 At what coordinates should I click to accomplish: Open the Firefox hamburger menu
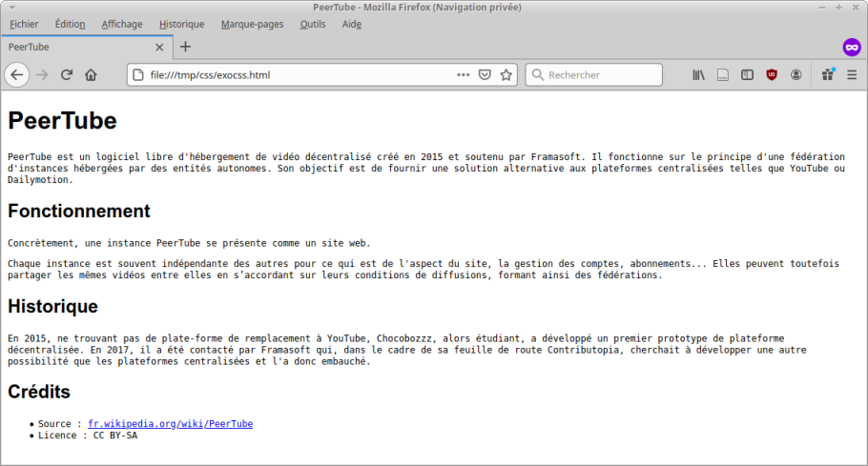(852, 74)
